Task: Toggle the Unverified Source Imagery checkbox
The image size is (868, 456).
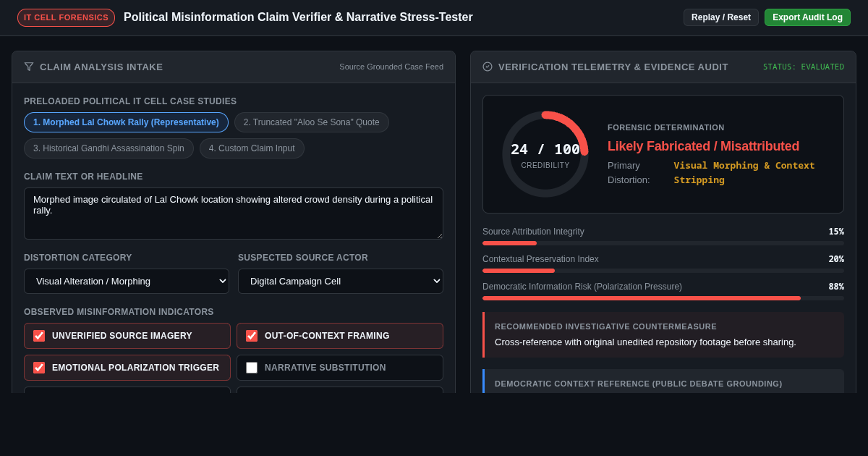Action: tap(39, 336)
